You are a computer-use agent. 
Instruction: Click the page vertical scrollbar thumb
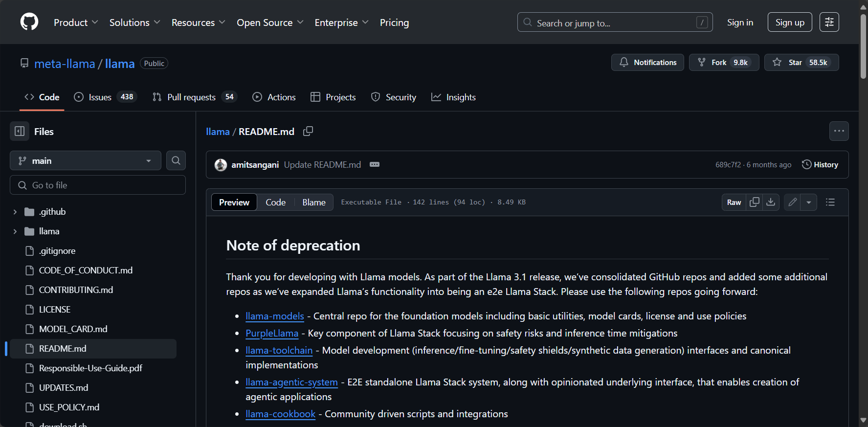pyautogui.click(x=864, y=46)
